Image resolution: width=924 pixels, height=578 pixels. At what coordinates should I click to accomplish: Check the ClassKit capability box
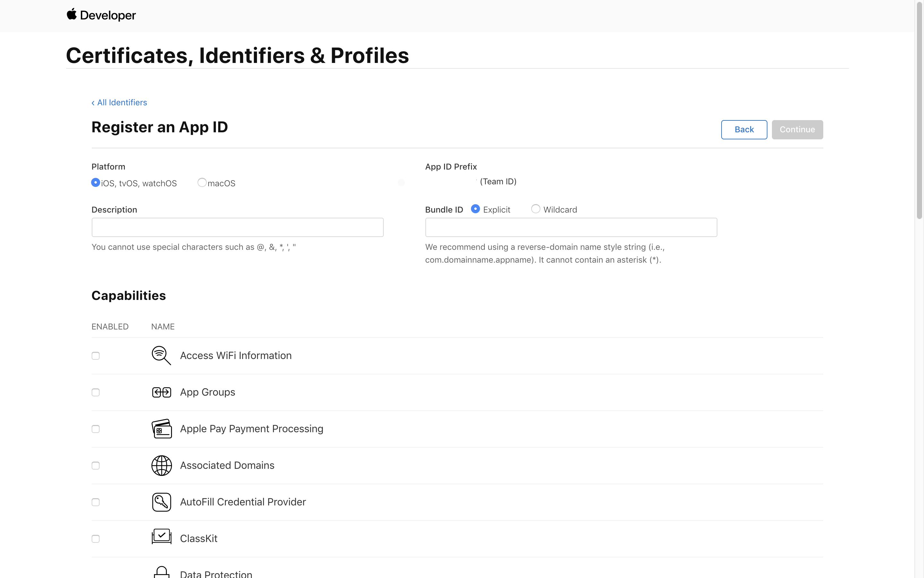tap(96, 539)
